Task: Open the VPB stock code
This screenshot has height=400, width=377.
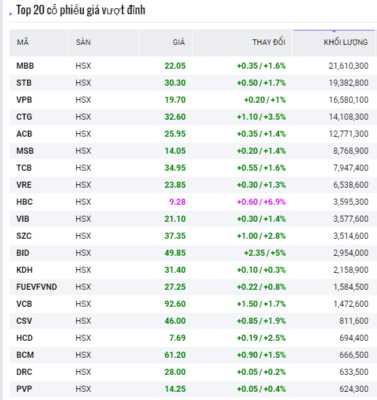Action: coord(24,100)
